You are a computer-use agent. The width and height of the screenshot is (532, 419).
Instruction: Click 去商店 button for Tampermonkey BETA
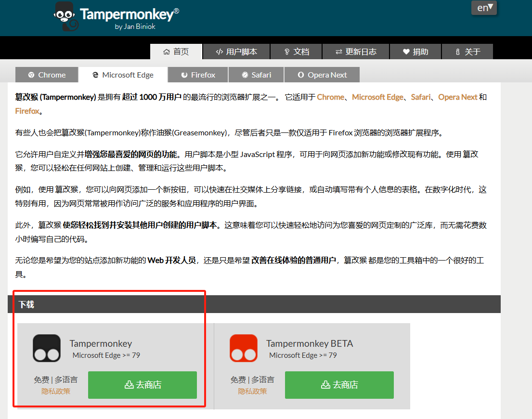[x=339, y=385]
